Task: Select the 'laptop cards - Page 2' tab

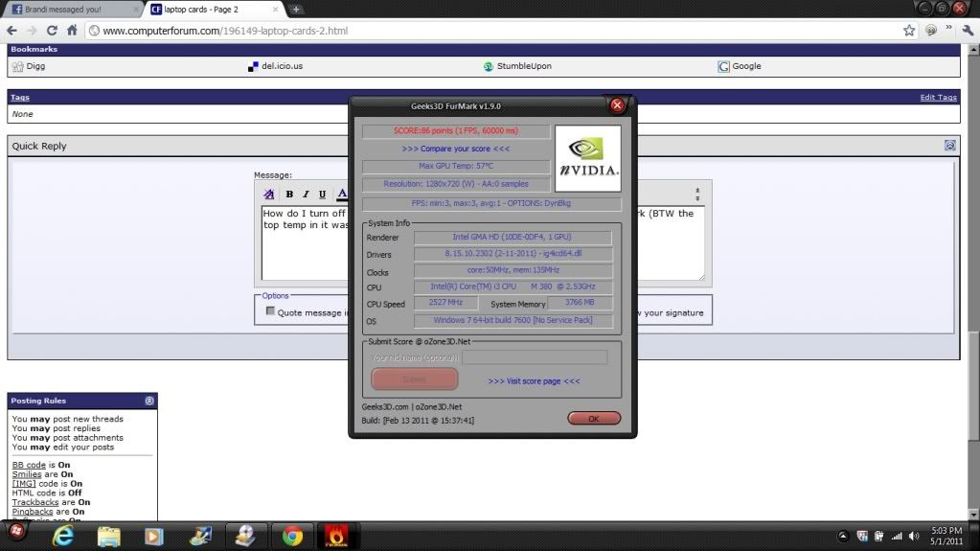Action: 211,9
